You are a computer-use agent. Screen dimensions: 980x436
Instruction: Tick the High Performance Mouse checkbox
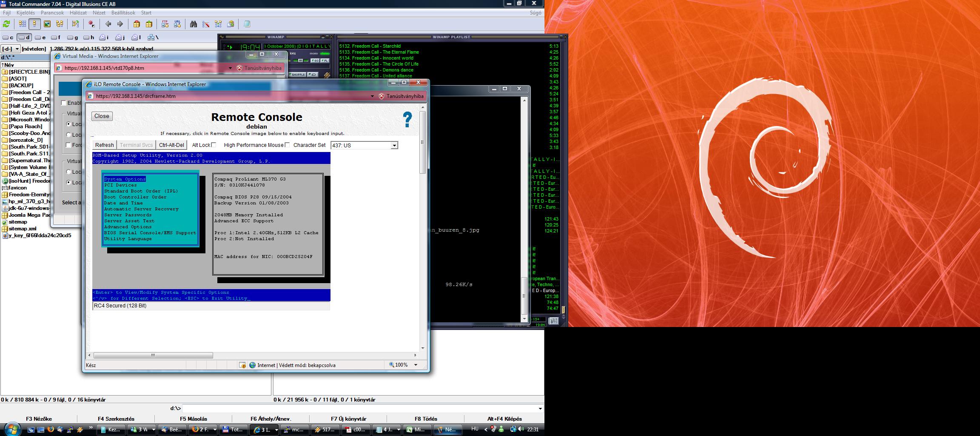(x=287, y=145)
